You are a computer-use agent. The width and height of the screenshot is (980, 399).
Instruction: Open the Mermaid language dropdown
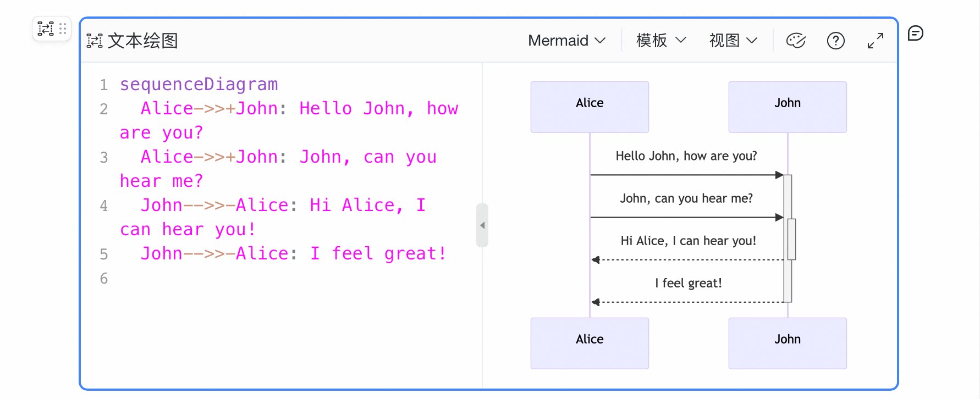[566, 41]
